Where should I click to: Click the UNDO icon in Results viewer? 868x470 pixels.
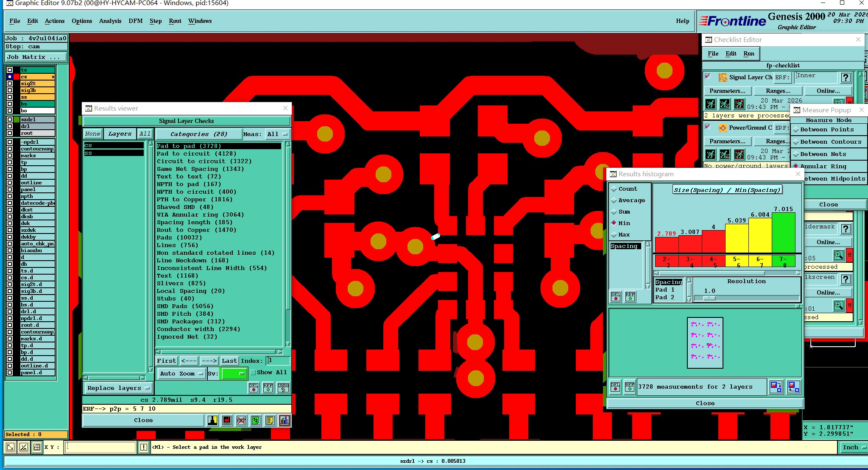tap(283, 388)
